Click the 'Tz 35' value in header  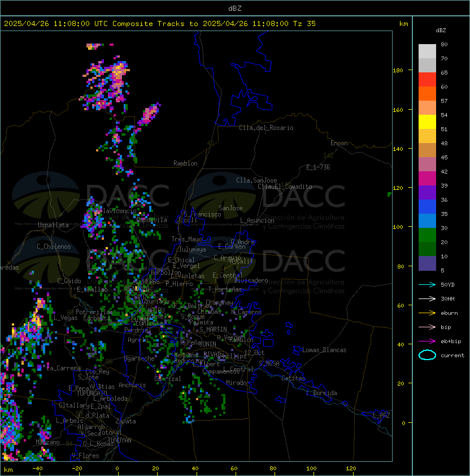coord(304,24)
